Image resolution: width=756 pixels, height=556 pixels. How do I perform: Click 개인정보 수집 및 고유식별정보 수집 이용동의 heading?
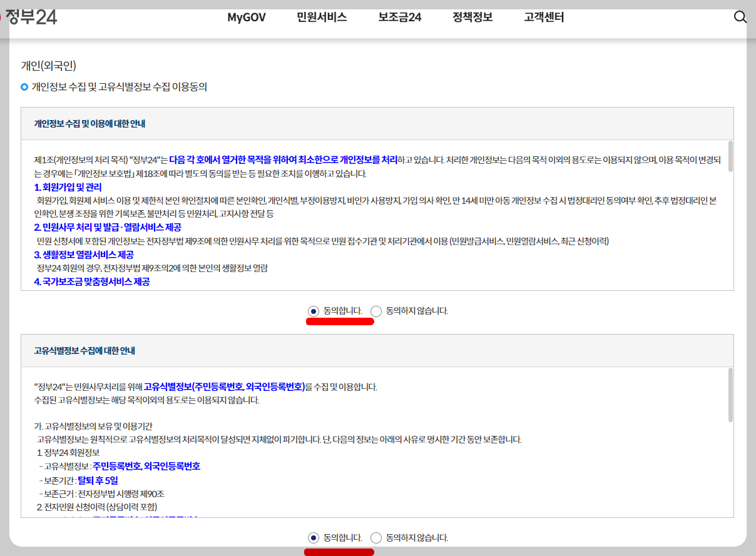pyautogui.click(x=119, y=87)
